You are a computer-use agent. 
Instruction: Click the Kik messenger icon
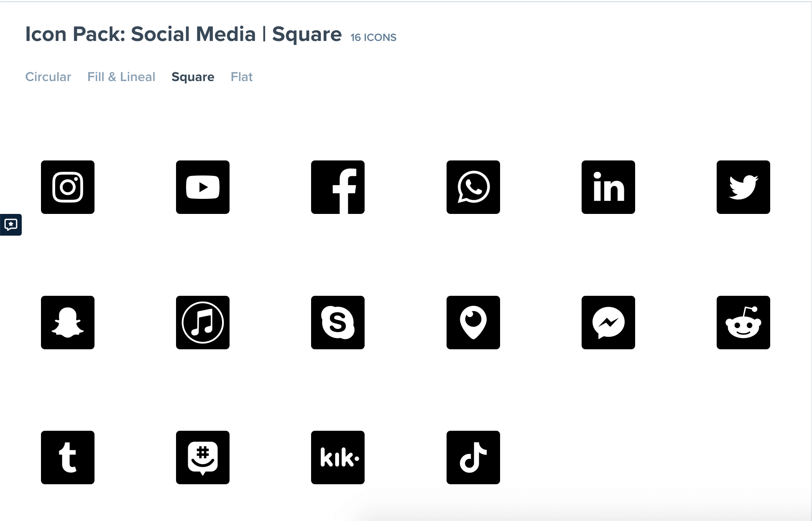point(338,457)
